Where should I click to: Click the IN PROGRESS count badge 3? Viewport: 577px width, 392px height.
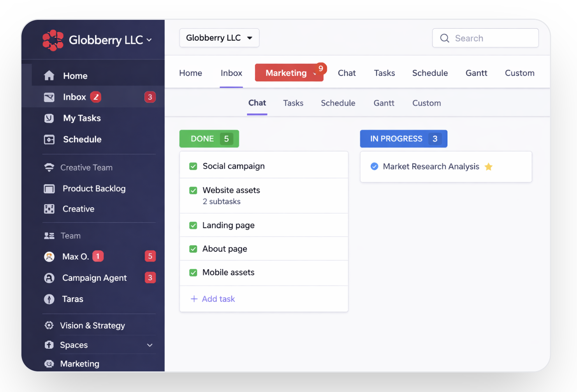tap(435, 139)
